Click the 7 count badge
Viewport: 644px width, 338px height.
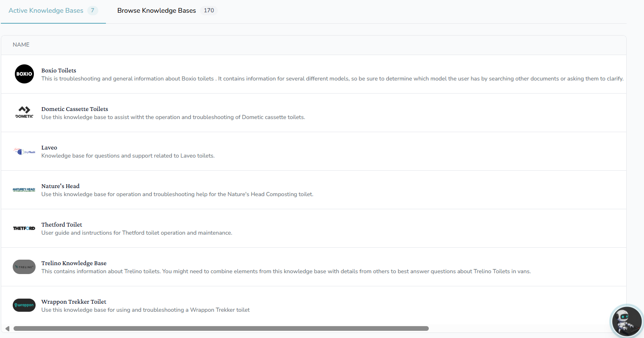(92, 11)
